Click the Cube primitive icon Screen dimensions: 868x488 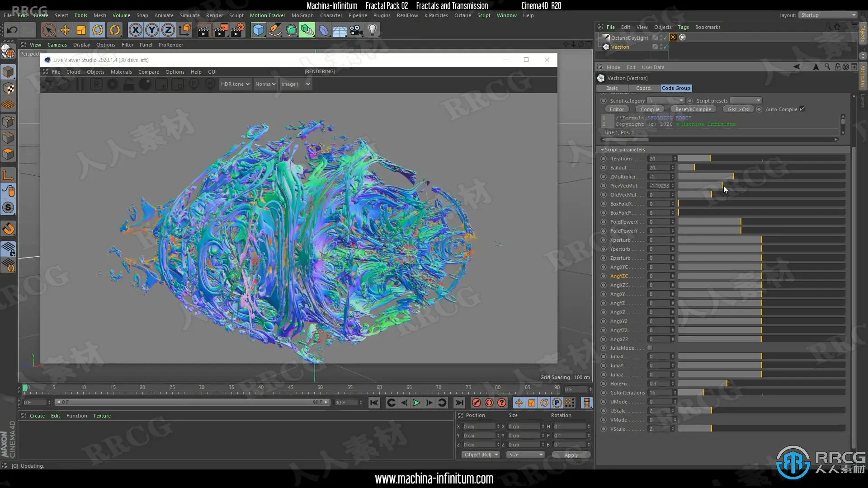coord(258,30)
